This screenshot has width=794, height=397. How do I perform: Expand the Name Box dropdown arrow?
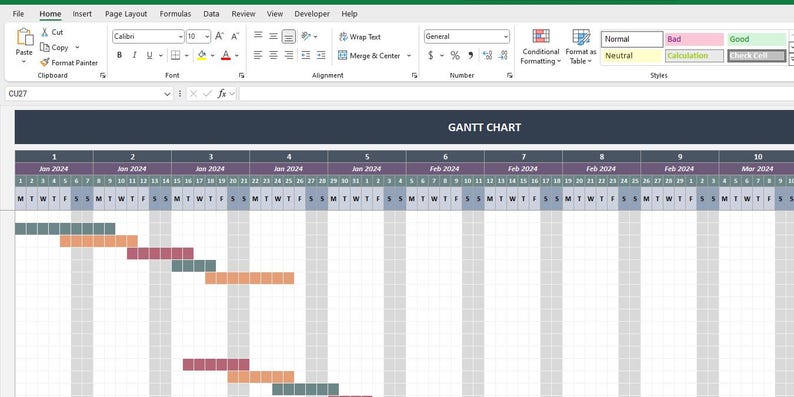pyautogui.click(x=168, y=94)
